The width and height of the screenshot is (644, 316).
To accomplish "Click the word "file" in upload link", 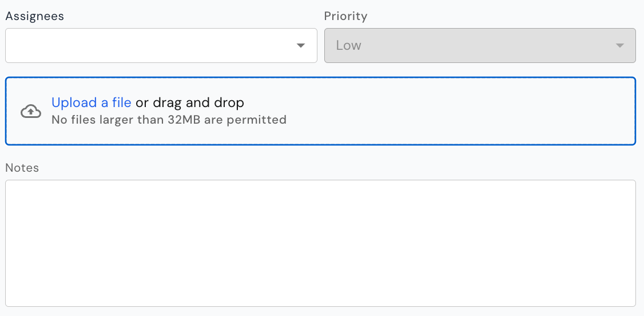I will (x=122, y=102).
